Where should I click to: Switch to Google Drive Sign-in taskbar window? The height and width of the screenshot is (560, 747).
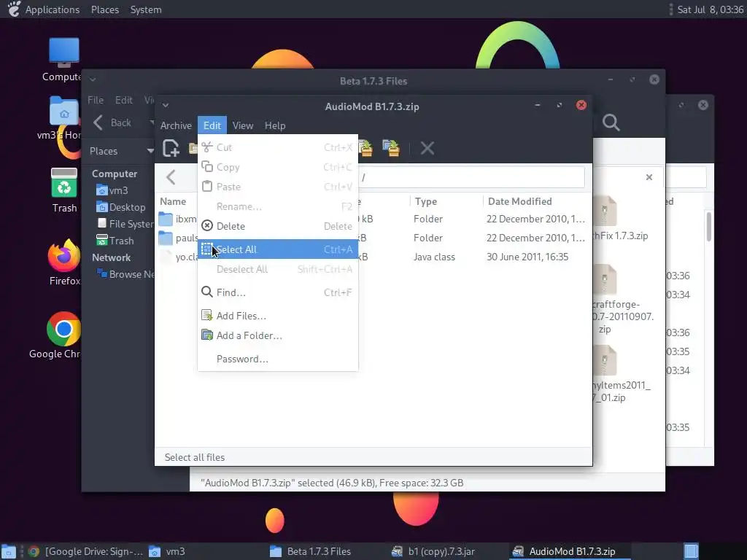click(86, 551)
